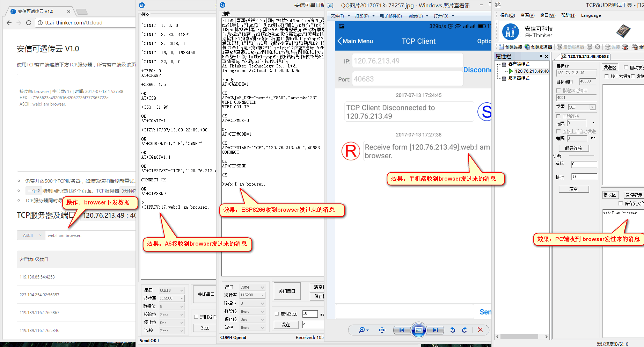Enable the 自动发送 checkbox in 发送区

pos(626,67)
